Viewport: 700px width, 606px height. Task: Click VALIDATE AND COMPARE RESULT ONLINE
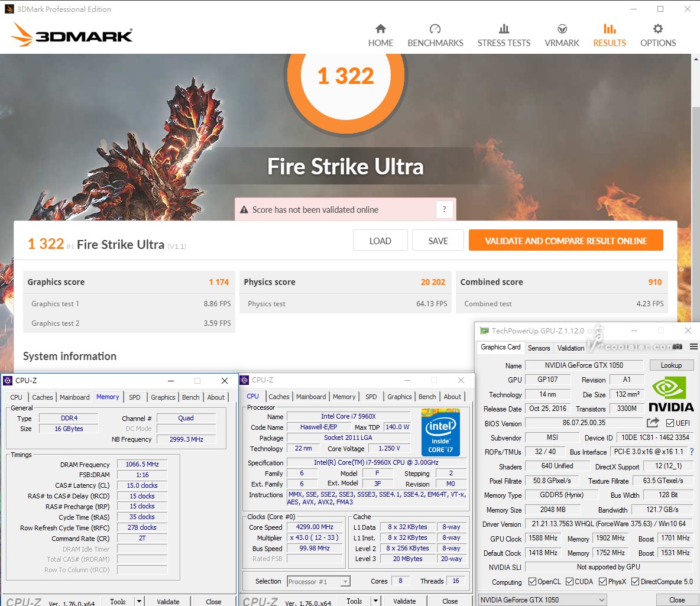click(566, 241)
